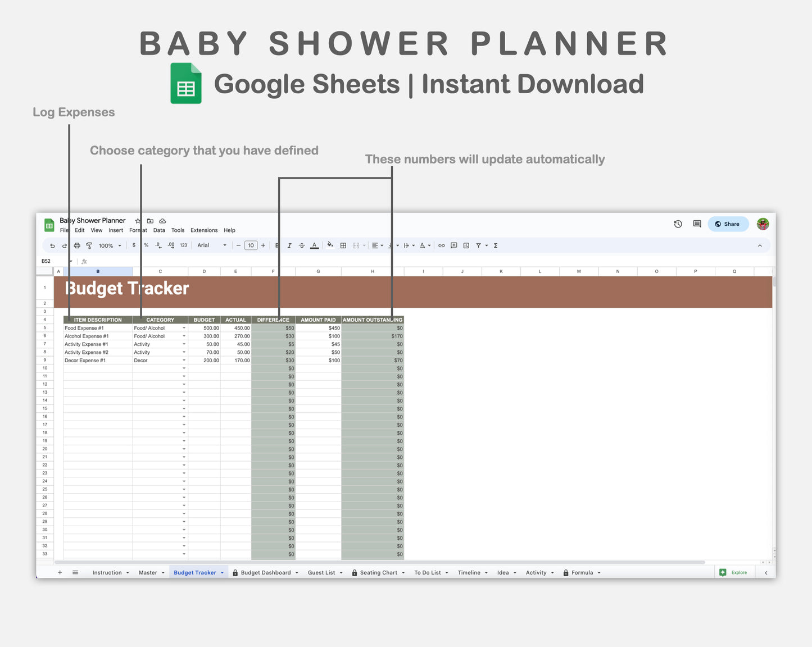Screen dimensions: 812x647
Task: Click the increase decimal places icon
Action: (171, 245)
